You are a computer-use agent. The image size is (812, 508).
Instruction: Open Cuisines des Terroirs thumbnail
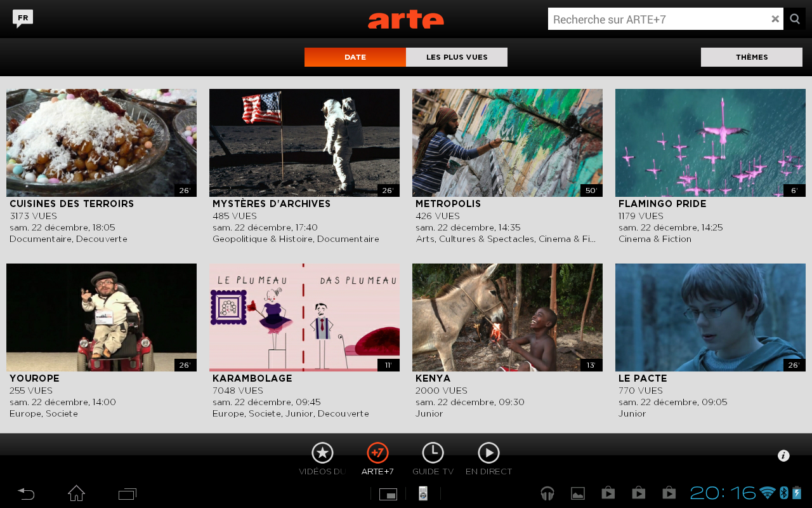point(101,143)
